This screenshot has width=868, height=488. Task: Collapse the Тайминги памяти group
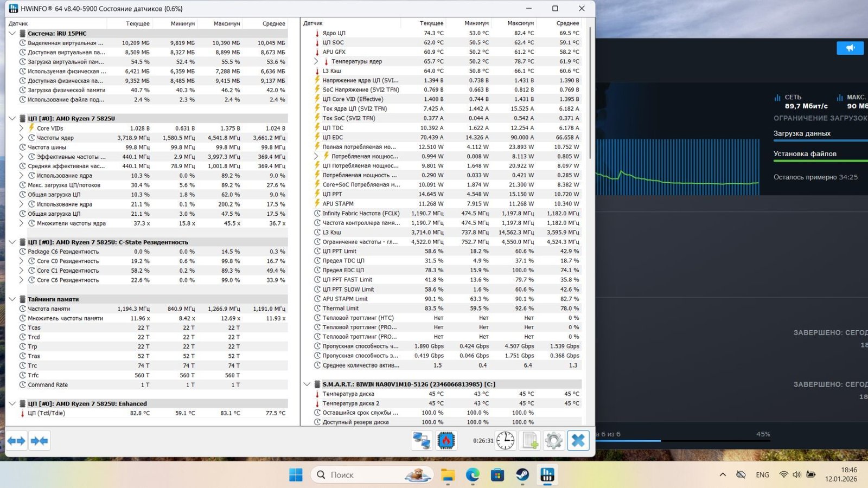coord(12,299)
